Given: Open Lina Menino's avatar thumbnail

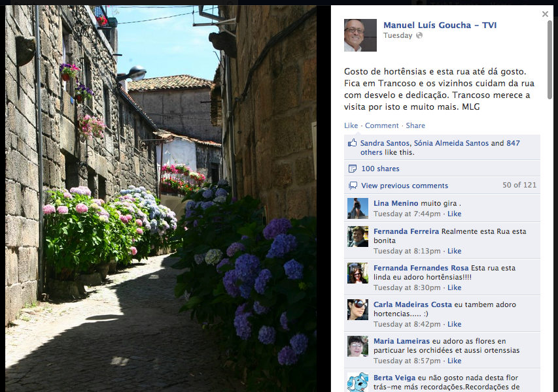Looking at the screenshot, I should coord(358,208).
